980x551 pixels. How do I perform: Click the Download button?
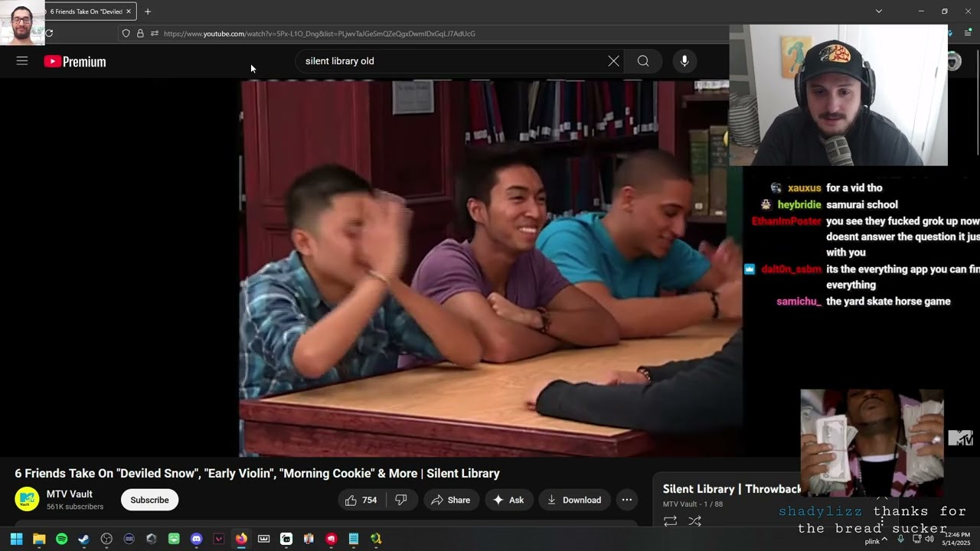tap(574, 500)
